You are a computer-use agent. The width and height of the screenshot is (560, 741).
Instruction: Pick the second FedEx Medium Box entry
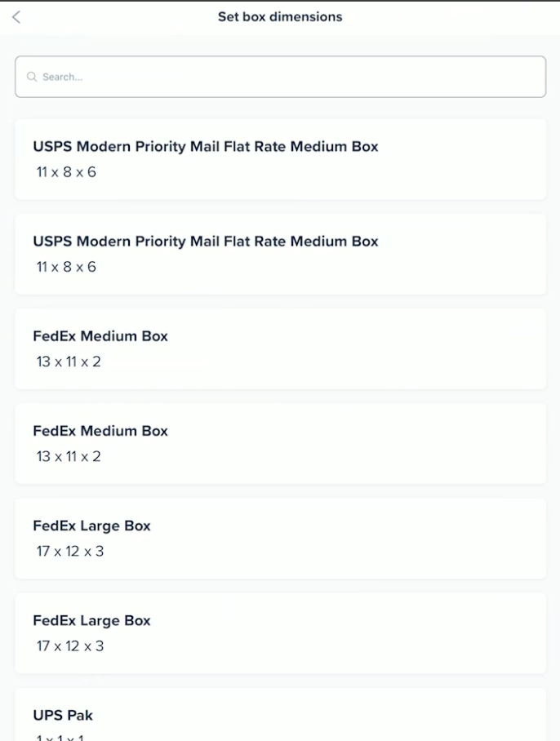tap(100, 431)
